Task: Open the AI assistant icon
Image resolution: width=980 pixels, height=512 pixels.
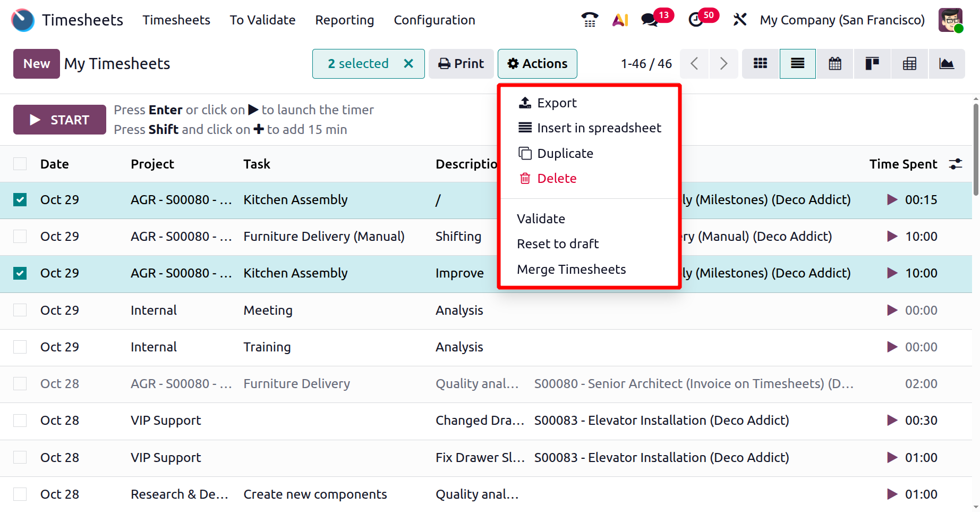Action: coord(620,20)
